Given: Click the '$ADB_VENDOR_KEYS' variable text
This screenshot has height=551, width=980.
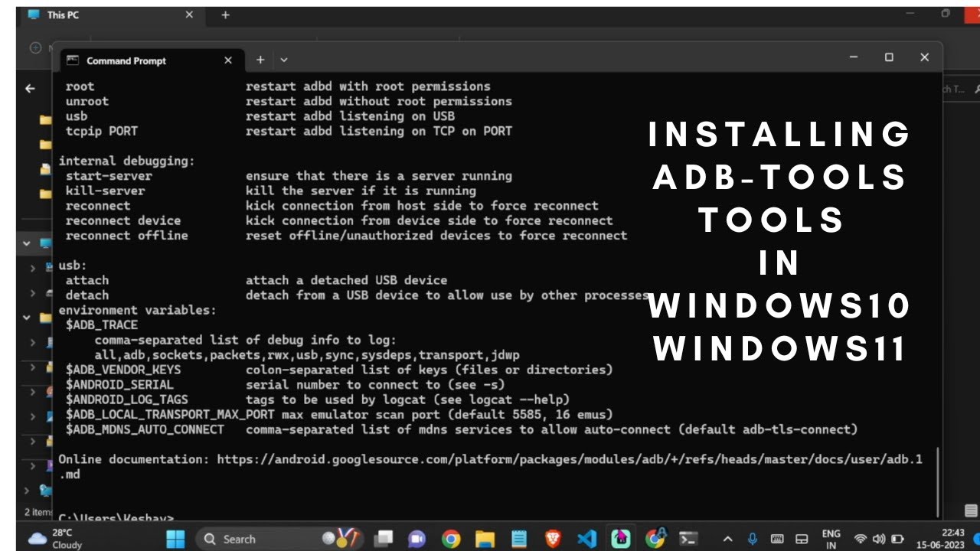Looking at the screenshot, I should pyautogui.click(x=123, y=370).
